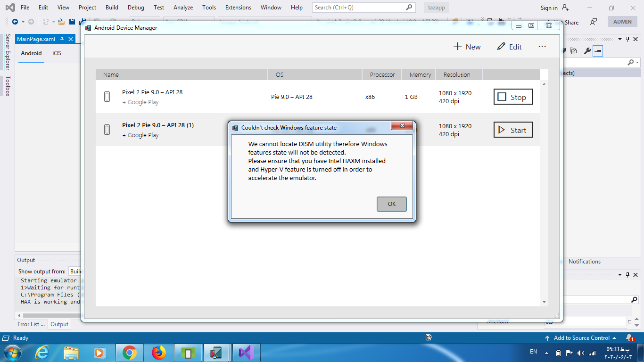Screen dimensions: 644x362
Task: Click the Navigate Backward arrow icon
Action: (x=15, y=22)
